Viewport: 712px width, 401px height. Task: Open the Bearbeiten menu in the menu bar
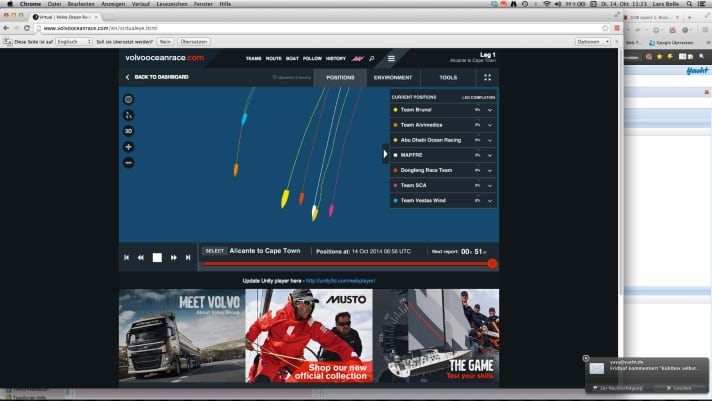click(x=81, y=4)
